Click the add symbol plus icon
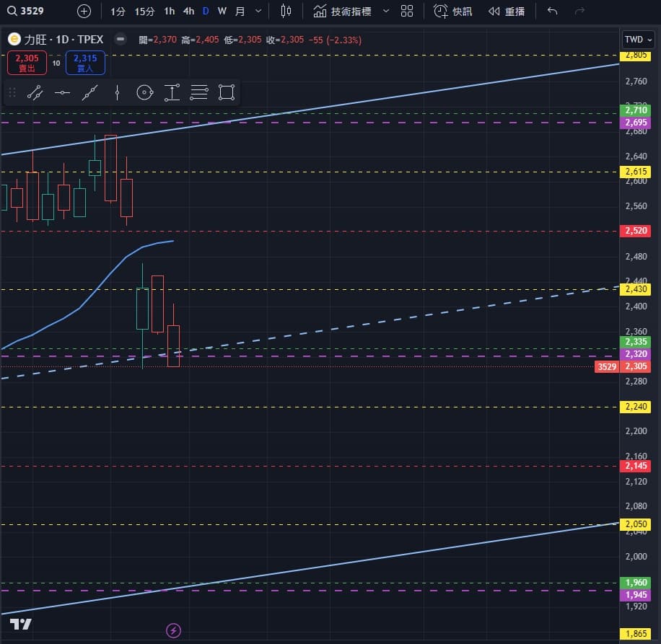This screenshot has height=644, width=661. click(x=84, y=11)
